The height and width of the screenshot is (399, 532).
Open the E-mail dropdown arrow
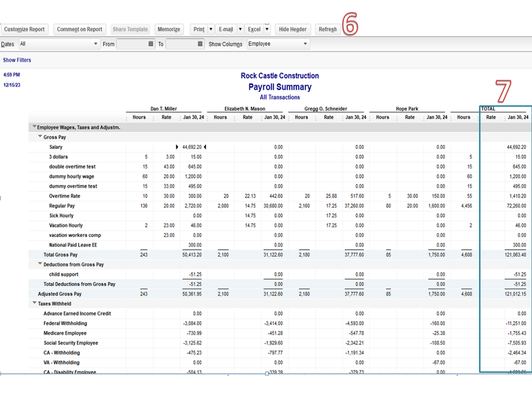[240, 29]
